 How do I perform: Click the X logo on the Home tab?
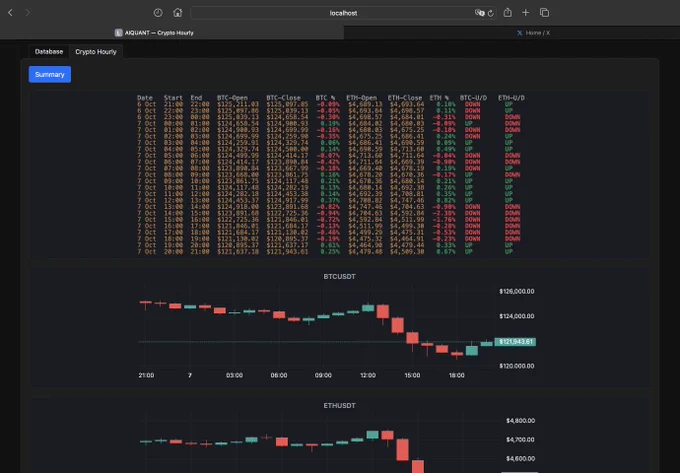tap(520, 33)
